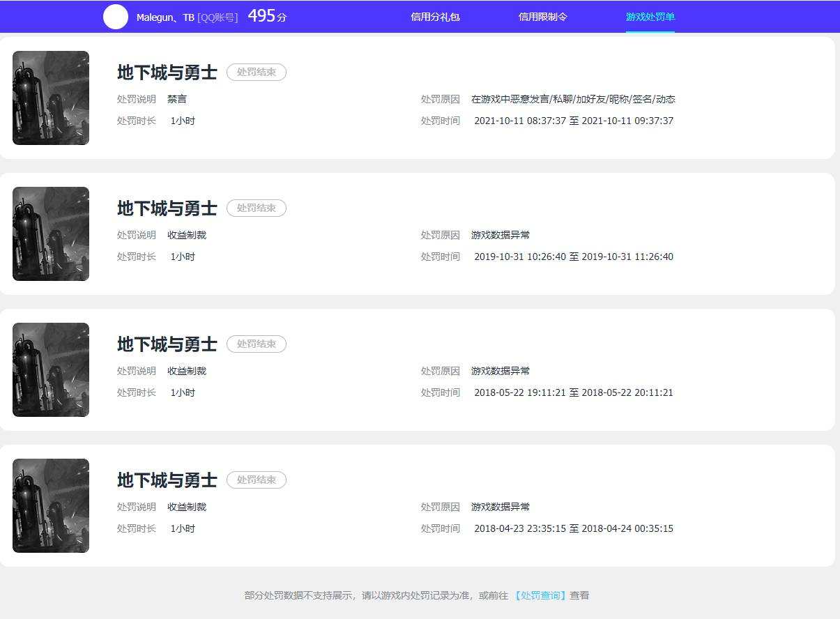Click game thumbnail of the 2021-10-11 penalty

coord(51,98)
